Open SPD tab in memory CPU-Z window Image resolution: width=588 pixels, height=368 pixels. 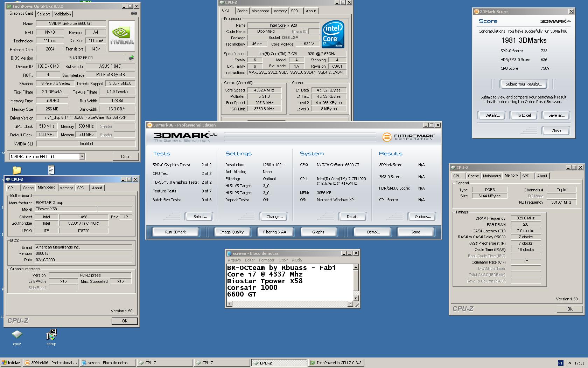(526, 176)
